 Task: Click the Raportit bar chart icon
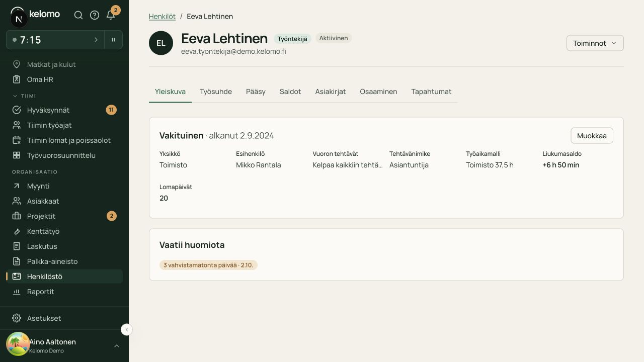[17, 292]
